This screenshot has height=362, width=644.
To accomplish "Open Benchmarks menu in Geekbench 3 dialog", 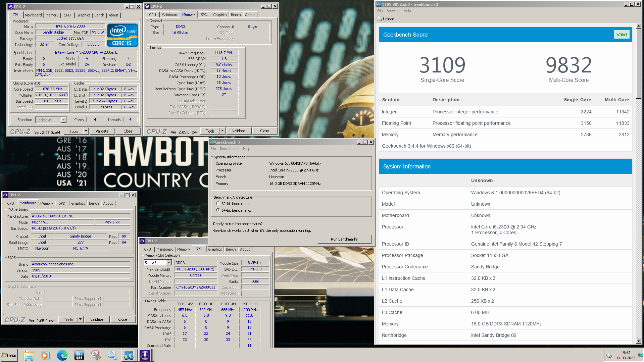I will (229, 149).
